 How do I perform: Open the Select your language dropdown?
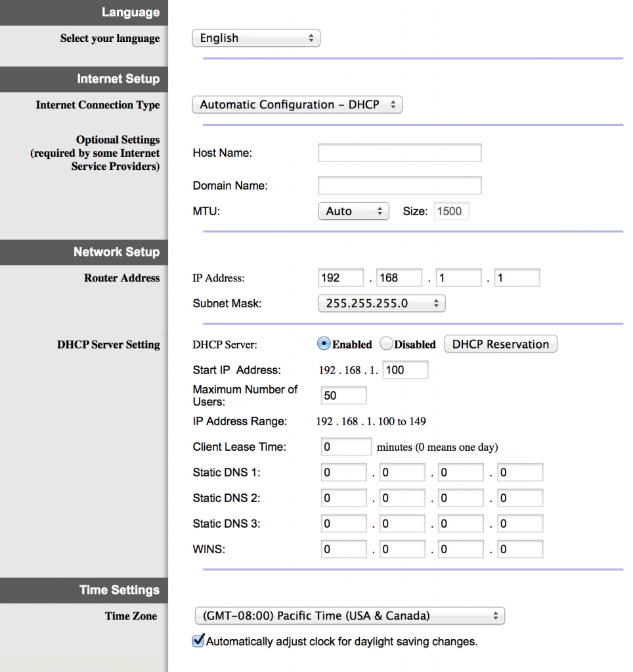(255, 38)
